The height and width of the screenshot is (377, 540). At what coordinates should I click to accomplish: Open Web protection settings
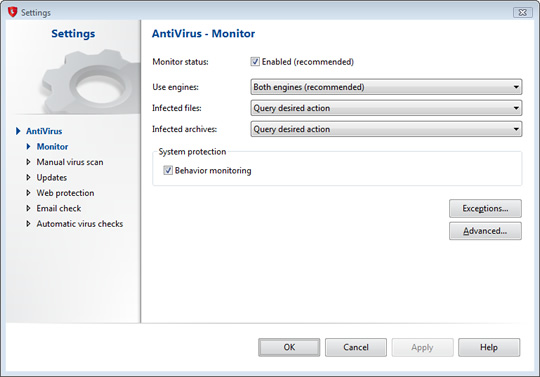tap(65, 193)
